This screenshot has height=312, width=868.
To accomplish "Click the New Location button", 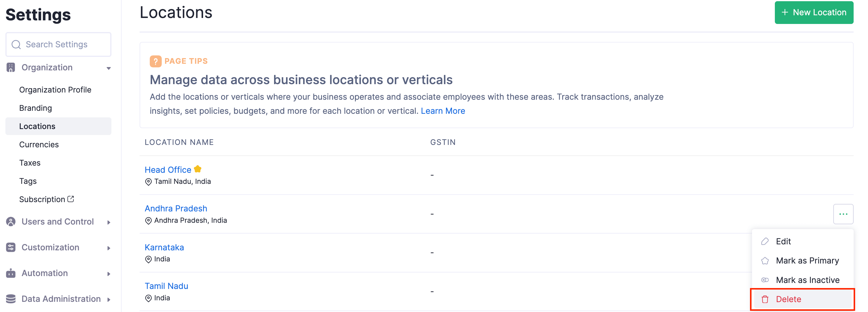I will (x=813, y=13).
